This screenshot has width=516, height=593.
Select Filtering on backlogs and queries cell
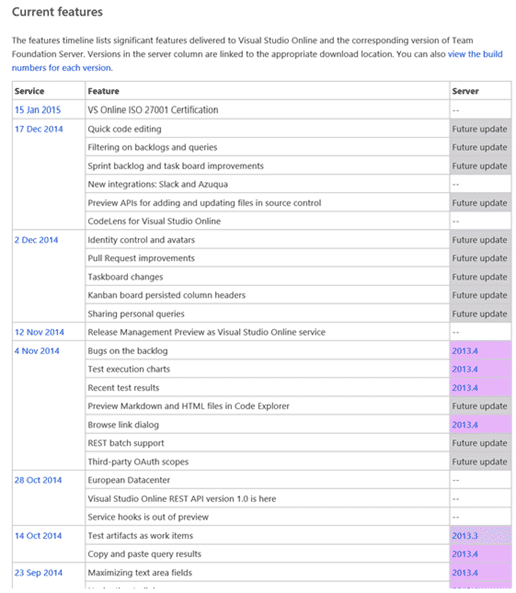[267, 147]
